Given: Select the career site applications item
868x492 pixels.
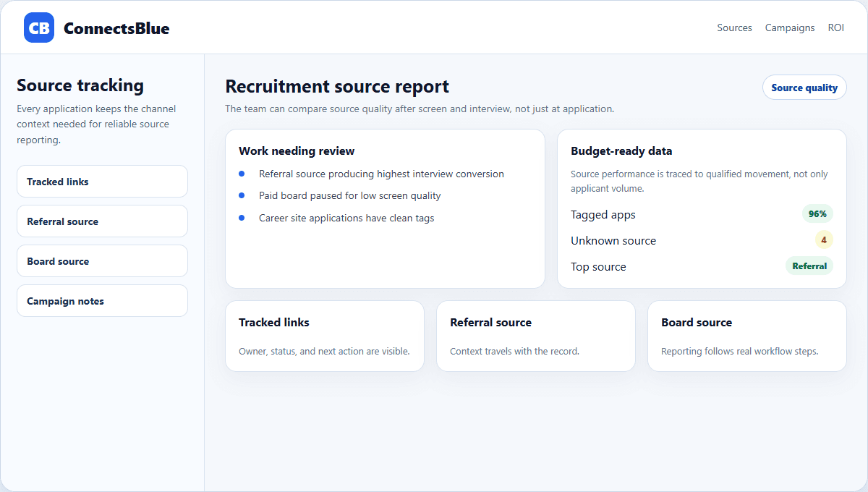Looking at the screenshot, I should (346, 218).
